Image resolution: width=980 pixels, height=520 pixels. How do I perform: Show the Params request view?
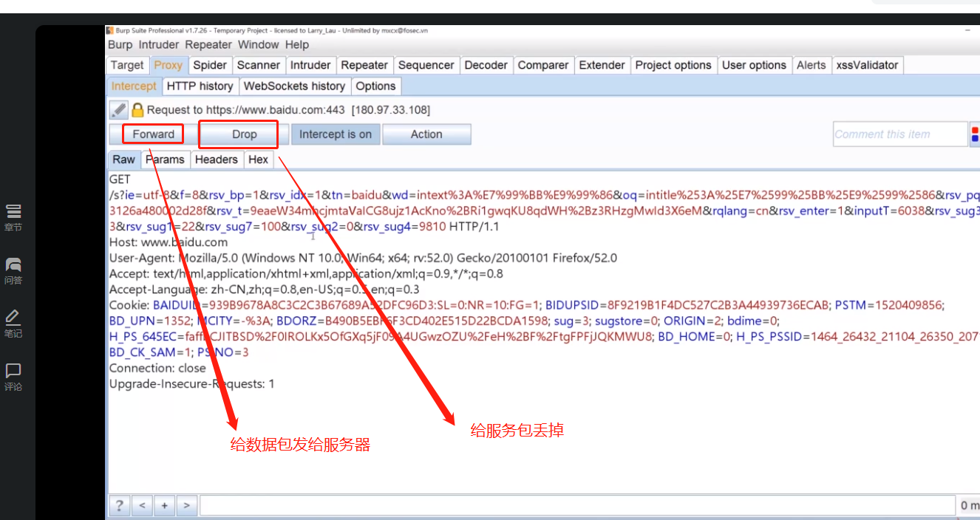tap(165, 160)
